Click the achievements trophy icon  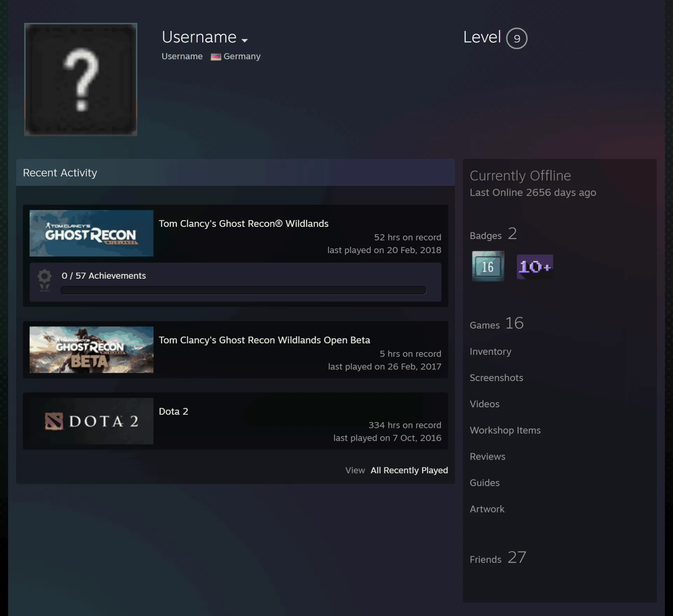click(x=45, y=280)
